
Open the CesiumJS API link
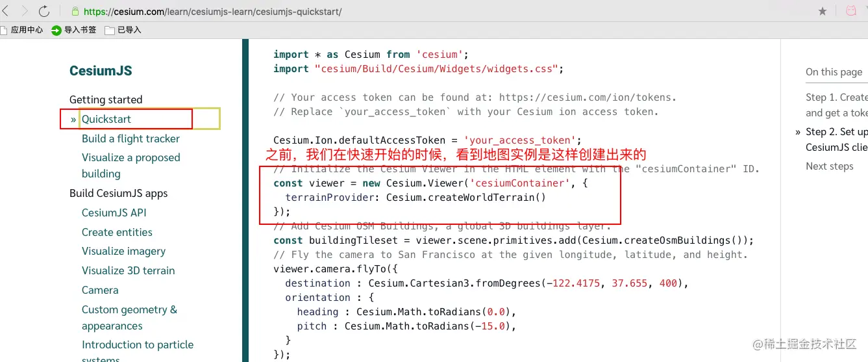(x=114, y=213)
